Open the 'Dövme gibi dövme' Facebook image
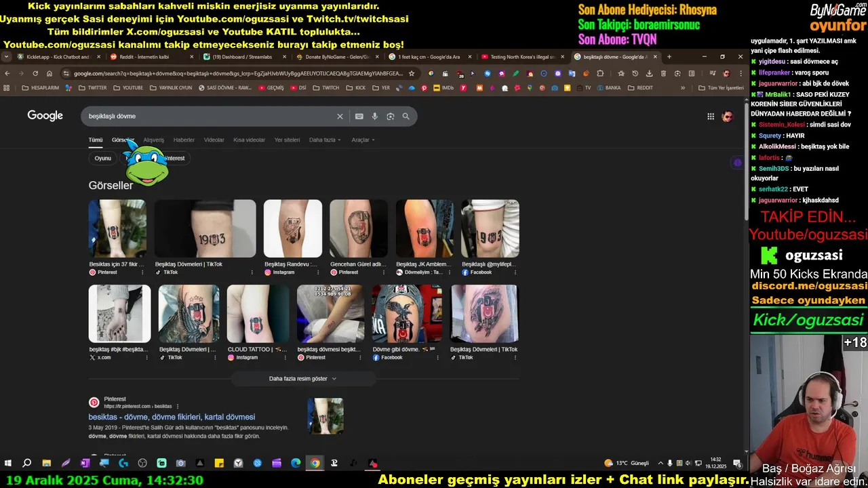The width and height of the screenshot is (868, 488). [x=407, y=313]
